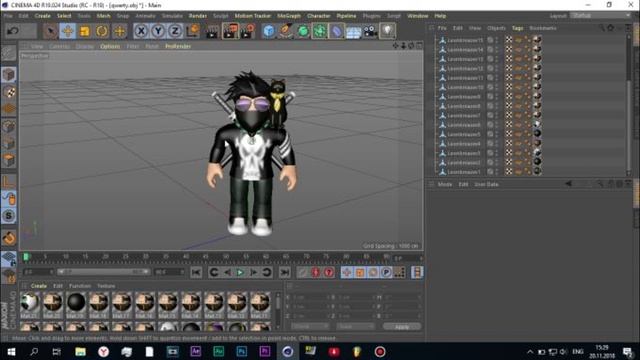Viewport: 640px width, 360px height.
Task: Open the spline Pen tool
Action: pos(286,31)
